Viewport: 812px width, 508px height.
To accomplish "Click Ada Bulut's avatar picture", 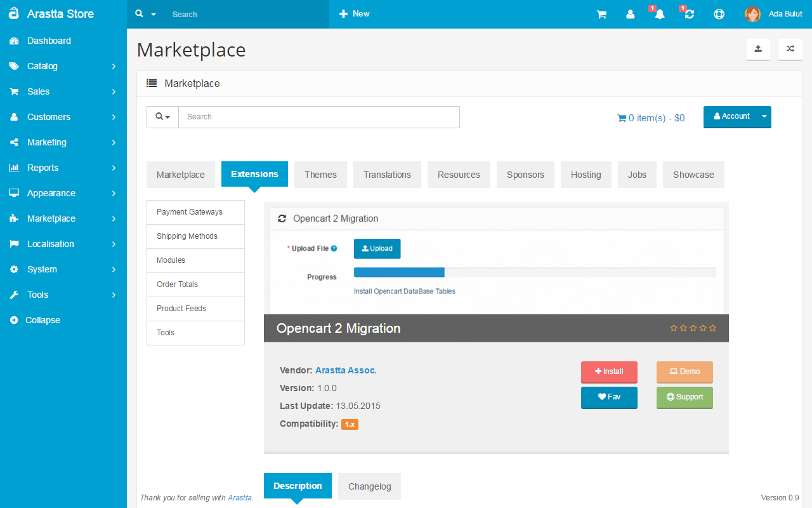I will (x=752, y=14).
